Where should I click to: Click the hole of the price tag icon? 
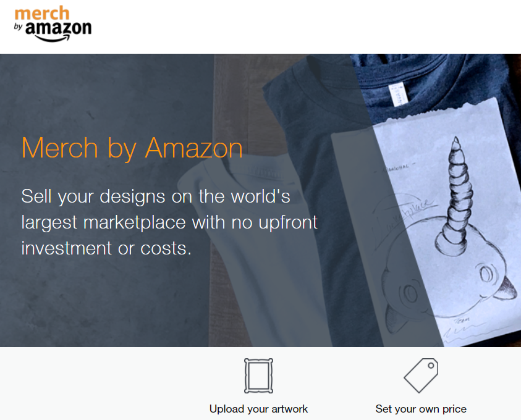click(x=431, y=366)
